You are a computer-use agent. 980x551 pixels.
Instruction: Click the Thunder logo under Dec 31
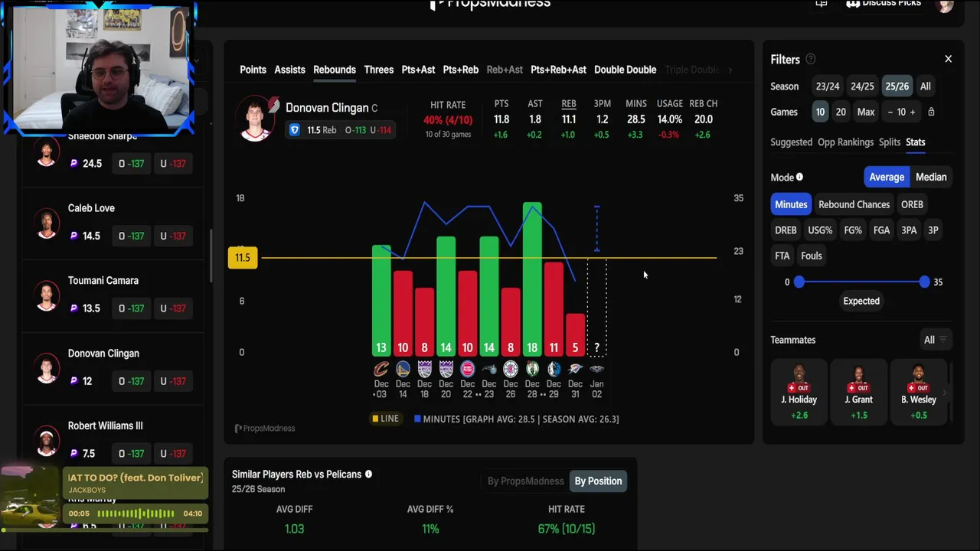pyautogui.click(x=575, y=370)
